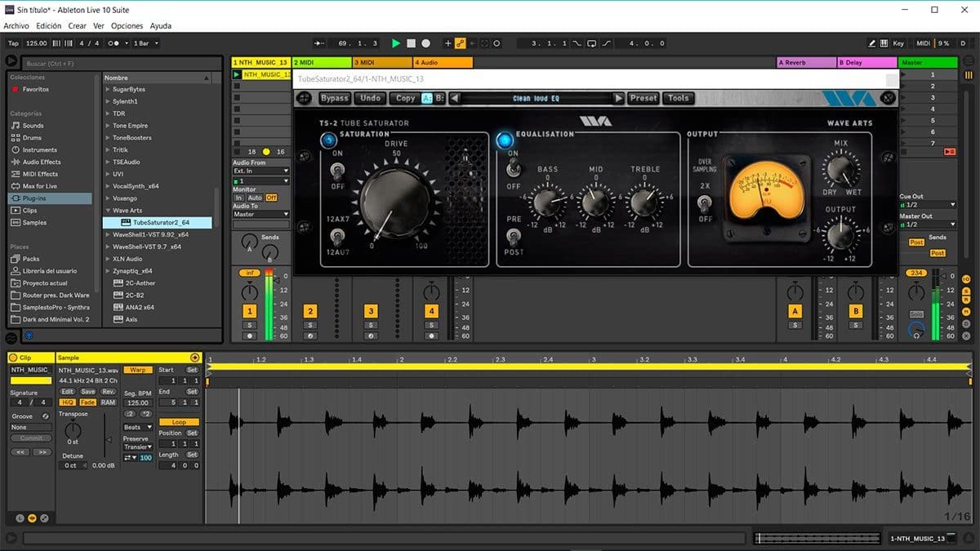Select Drums category in browser
The image size is (980, 551).
click(32, 138)
